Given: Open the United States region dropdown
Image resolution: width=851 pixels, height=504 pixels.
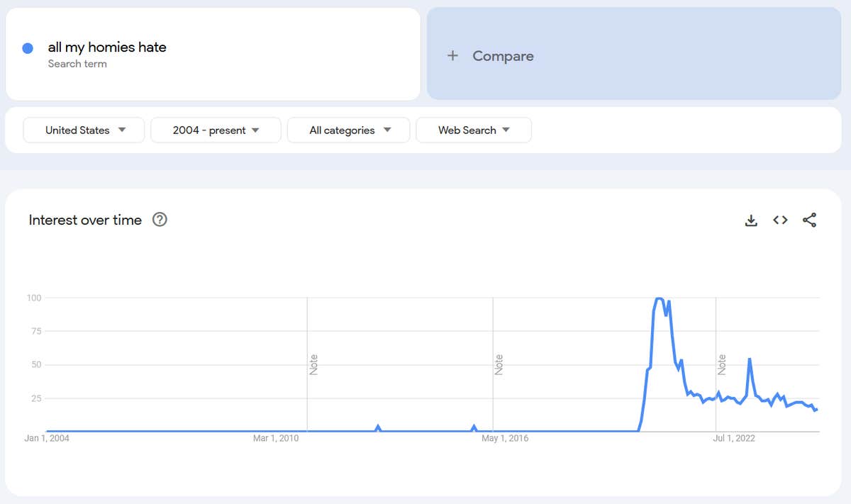Looking at the screenshot, I should coord(84,130).
